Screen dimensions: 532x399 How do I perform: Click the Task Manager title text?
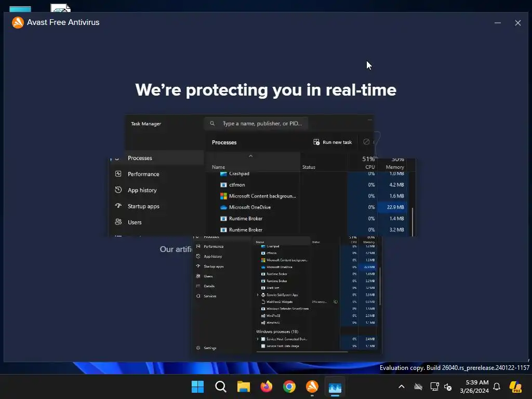pyautogui.click(x=146, y=124)
